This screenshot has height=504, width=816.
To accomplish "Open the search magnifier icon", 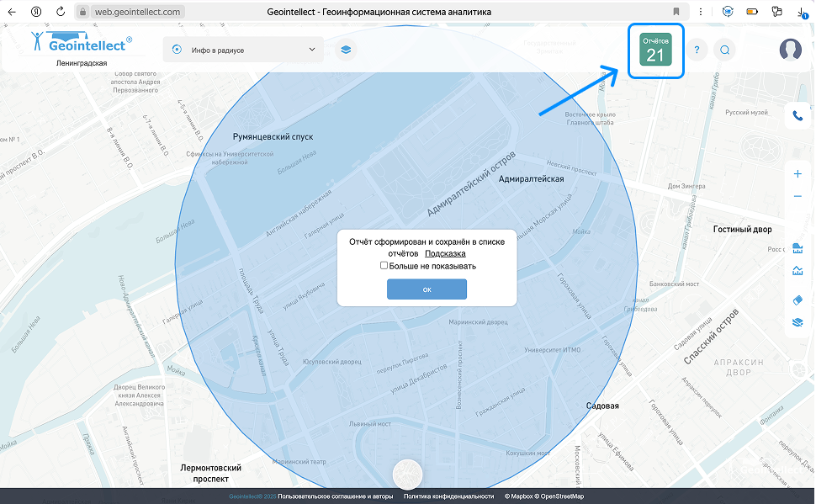I will point(724,50).
